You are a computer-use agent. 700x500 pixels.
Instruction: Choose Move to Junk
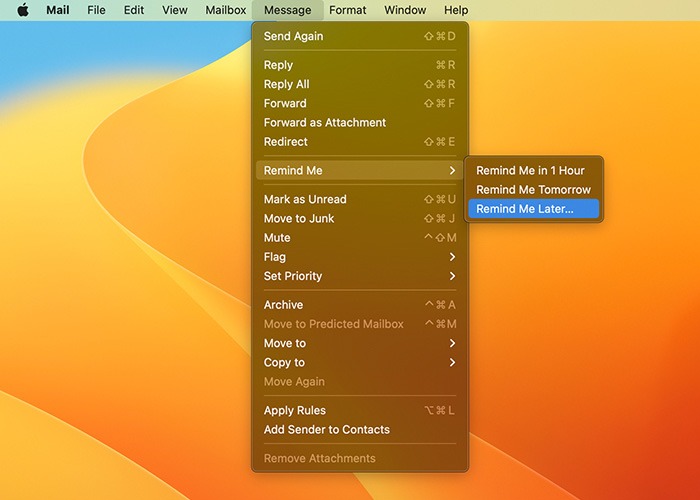coord(360,219)
